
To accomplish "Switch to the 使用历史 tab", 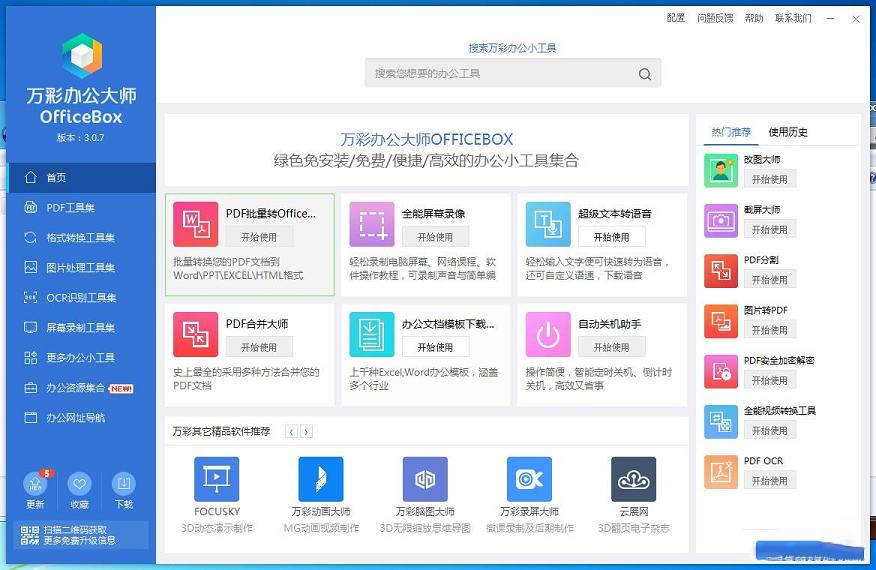I will 788,132.
